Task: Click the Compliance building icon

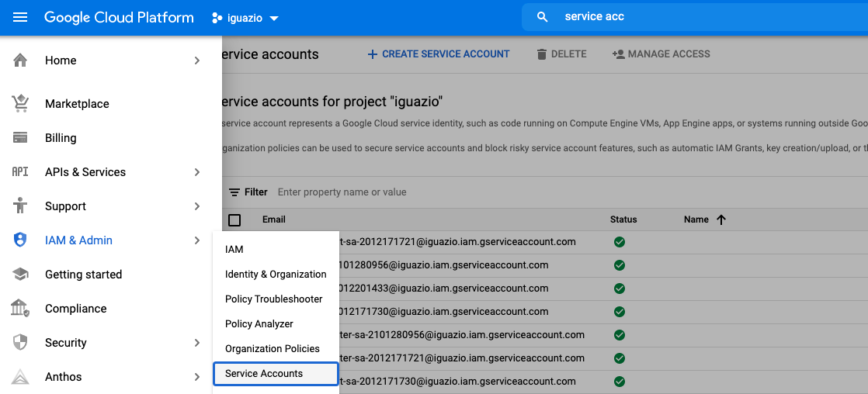Action: 20,308
